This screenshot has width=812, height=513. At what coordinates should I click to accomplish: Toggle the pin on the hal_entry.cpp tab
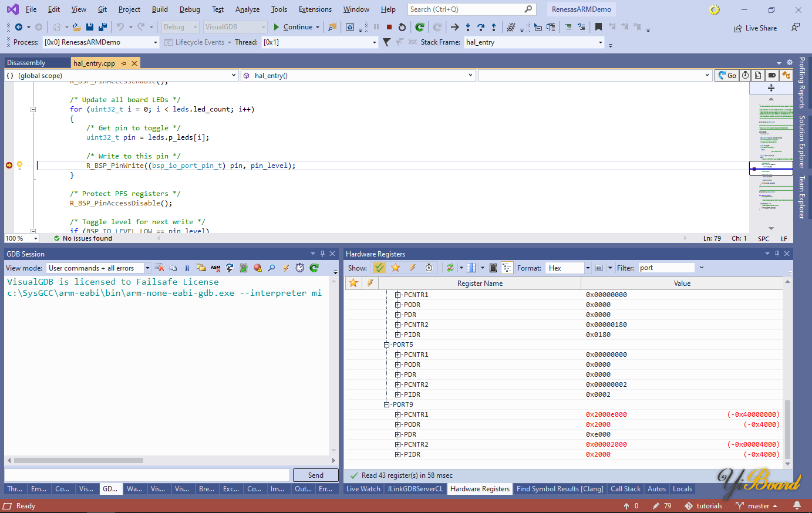click(123, 63)
